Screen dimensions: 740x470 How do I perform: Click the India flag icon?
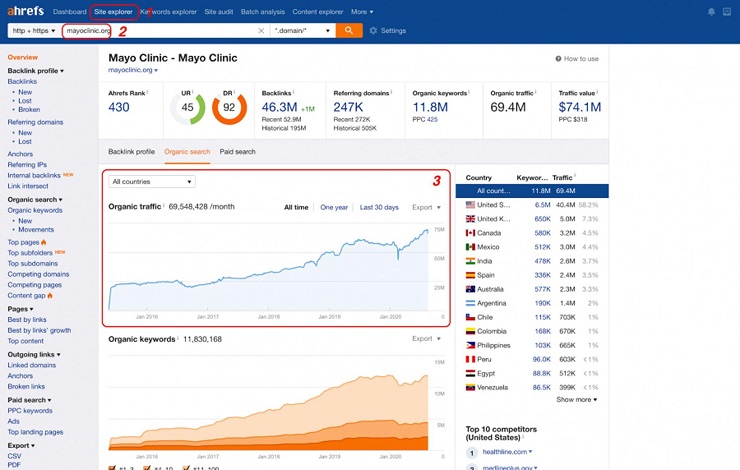(x=470, y=261)
